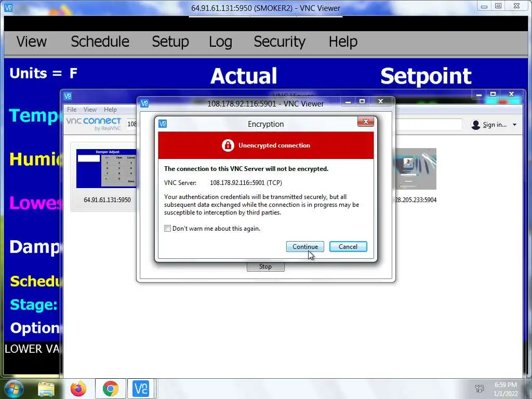
Task: Click the network tray icon
Action: click(479, 389)
